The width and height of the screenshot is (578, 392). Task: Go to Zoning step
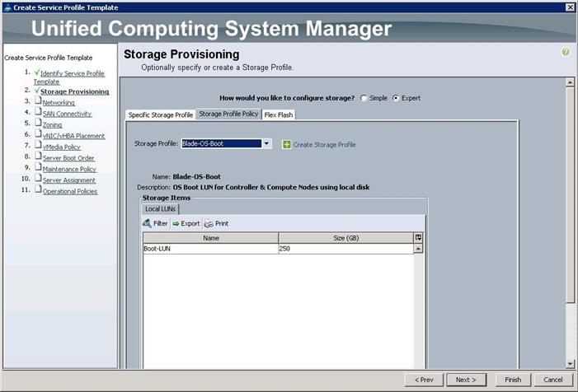[x=52, y=125]
